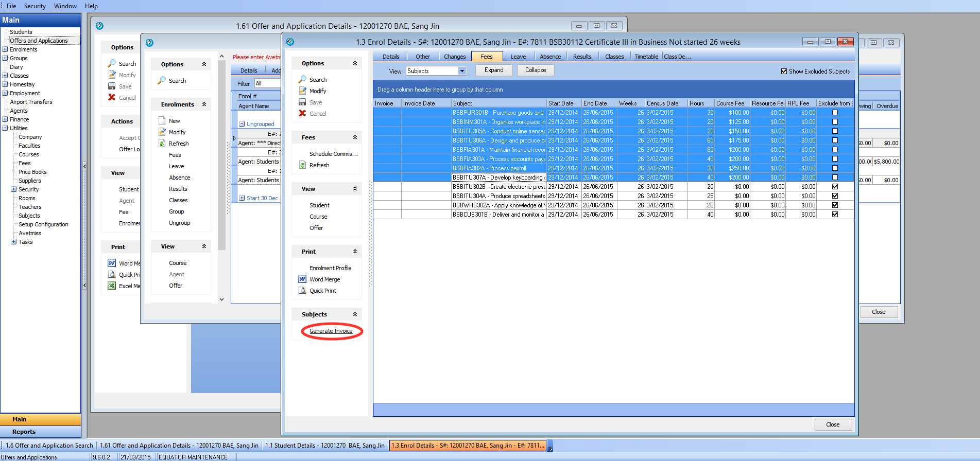
Task: Collapse the Fees panel section chevron
Action: [355, 137]
